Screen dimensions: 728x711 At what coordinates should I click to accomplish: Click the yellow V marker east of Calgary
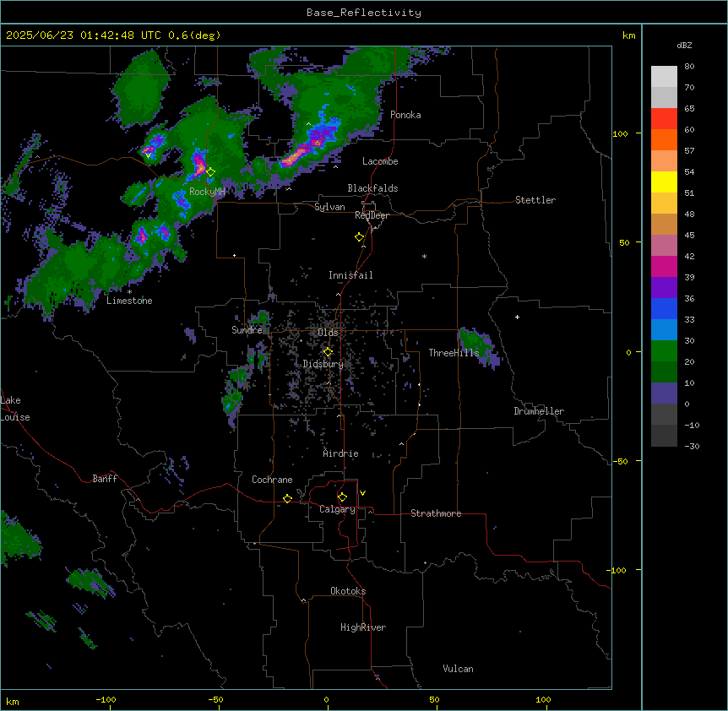pyautogui.click(x=362, y=493)
